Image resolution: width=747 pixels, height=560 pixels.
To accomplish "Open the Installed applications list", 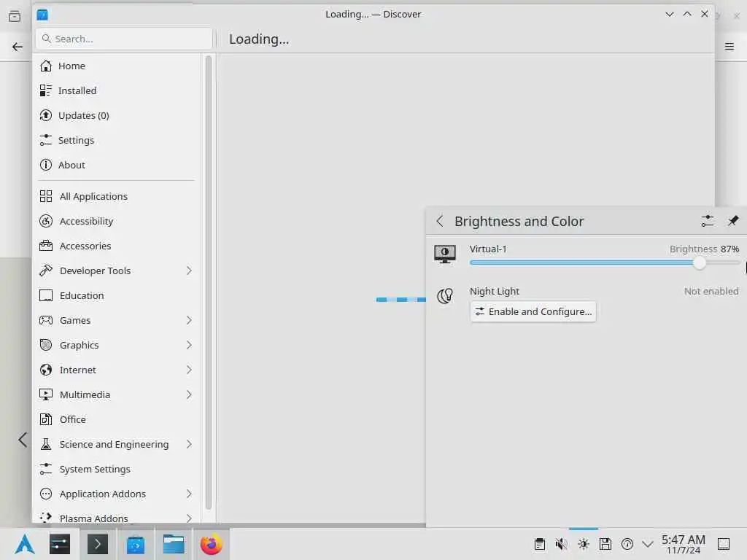I will click(117, 90).
